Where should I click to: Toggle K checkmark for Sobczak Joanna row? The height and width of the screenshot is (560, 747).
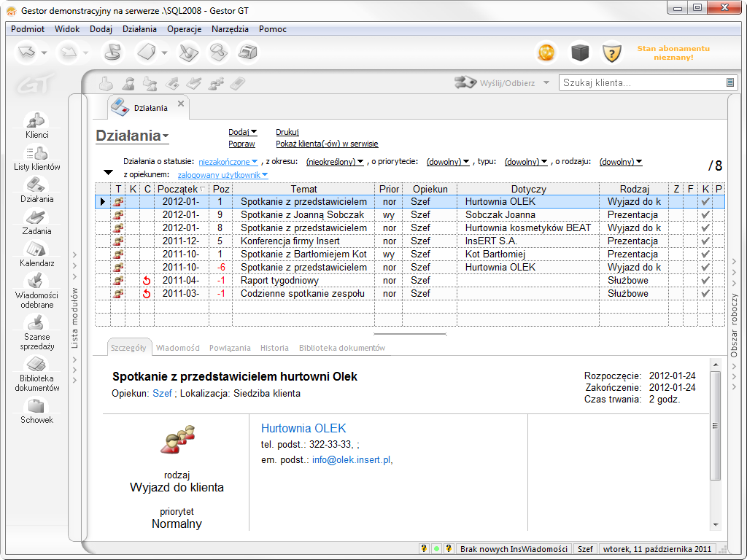coord(705,215)
